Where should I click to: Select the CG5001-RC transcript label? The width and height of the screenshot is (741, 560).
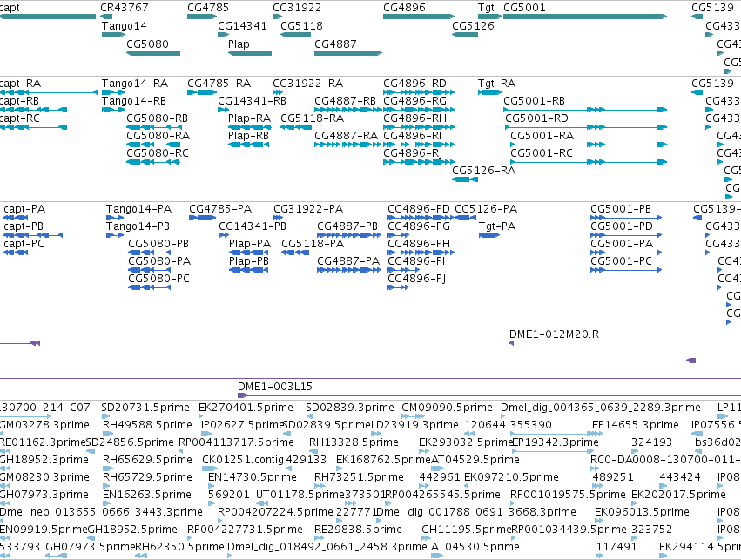(542, 153)
